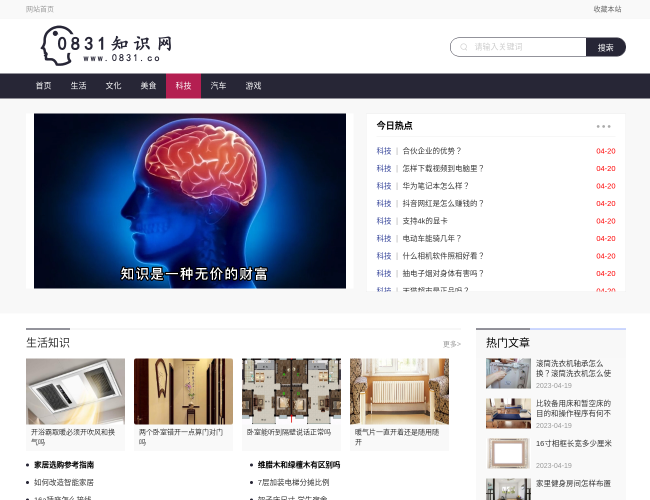
Task: Open article 电动车能骑几年？
Action: pos(432,238)
